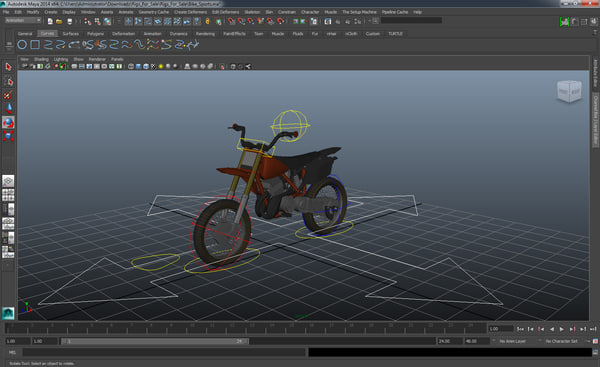Toggle Channel Box / Layer Editor side tab

(595, 120)
